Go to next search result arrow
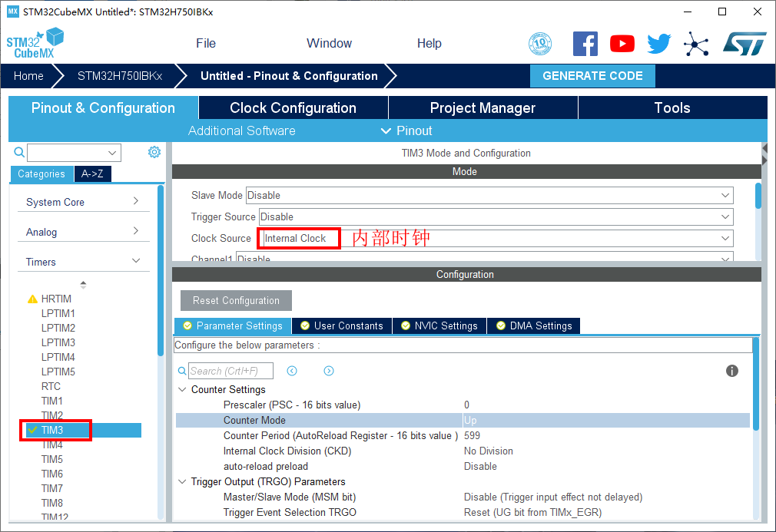 (x=329, y=371)
